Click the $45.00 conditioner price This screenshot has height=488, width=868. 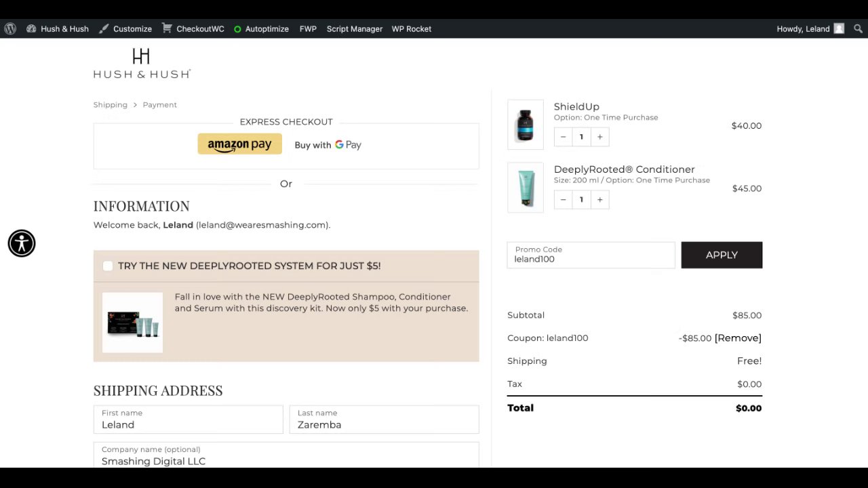pyautogui.click(x=747, y=188)
